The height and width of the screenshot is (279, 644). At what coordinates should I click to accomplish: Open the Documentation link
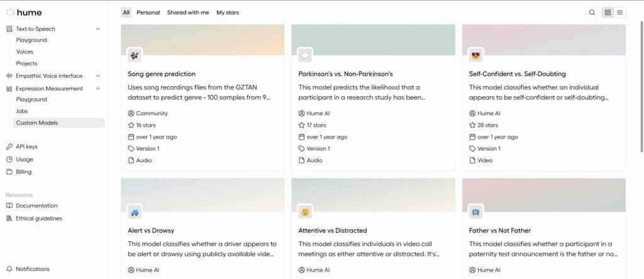[36, 205]
